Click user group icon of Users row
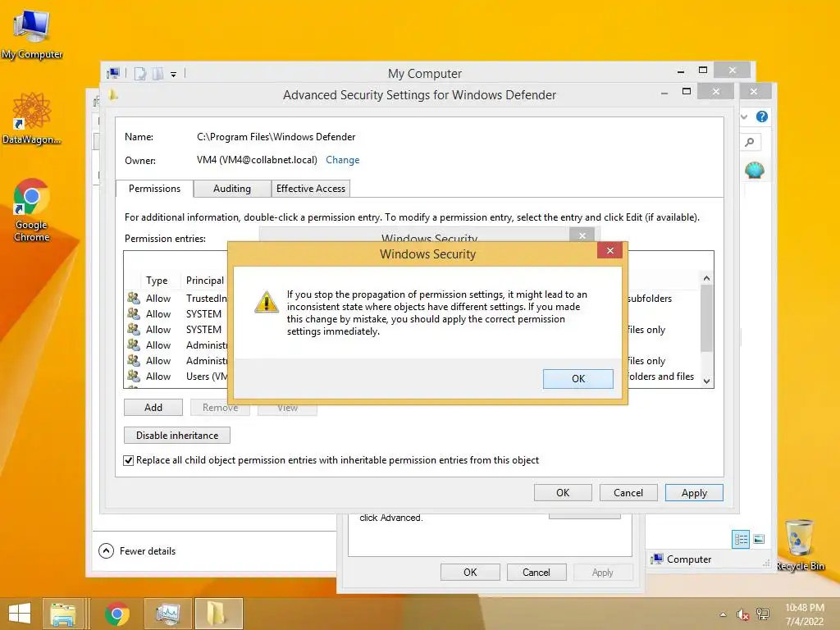The image size is (840, 630). (134, 376)
